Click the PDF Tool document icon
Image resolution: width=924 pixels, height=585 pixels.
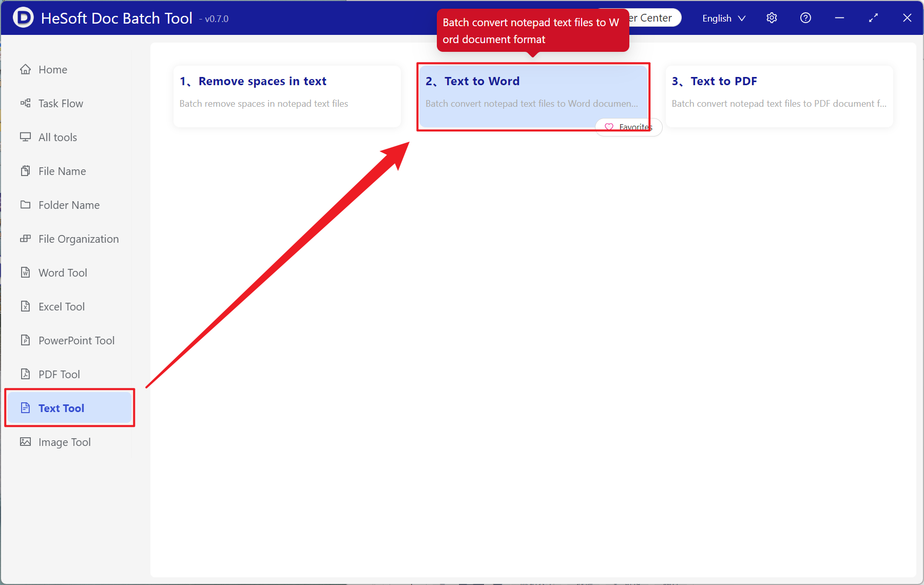(x=25, y=374)
